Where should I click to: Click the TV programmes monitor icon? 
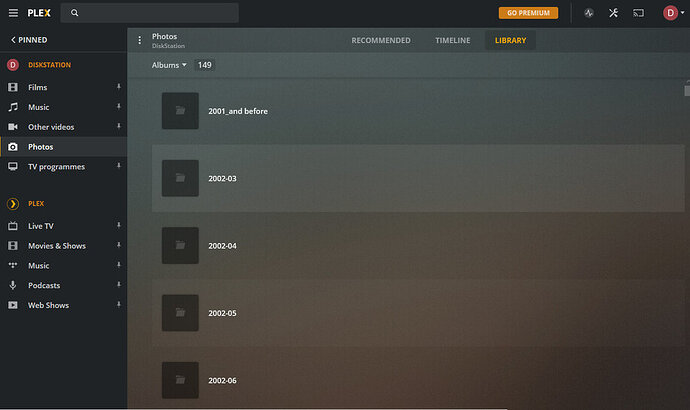click(x=13, y=166)
